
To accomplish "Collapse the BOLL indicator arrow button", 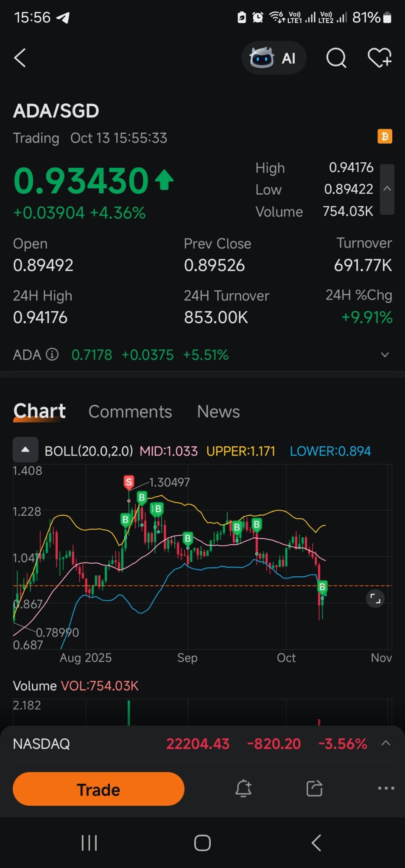I will [x=25, y=450].
